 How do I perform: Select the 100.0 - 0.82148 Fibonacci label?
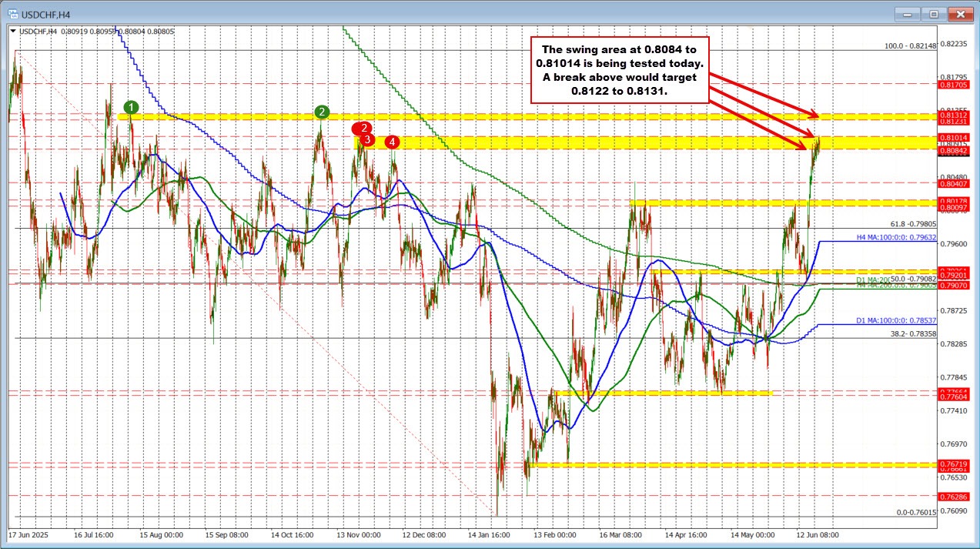pyautogui.click(x=910, y=46)
